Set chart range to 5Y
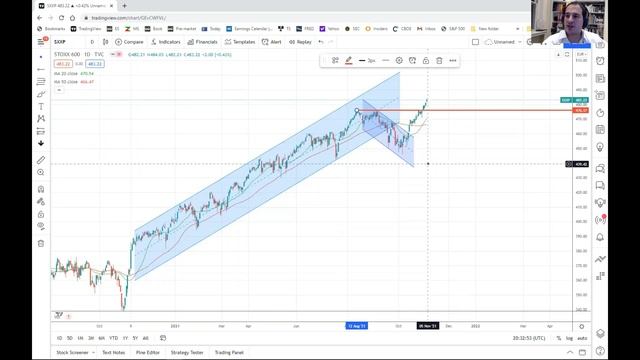This screenshot has width=640, height=360. tap(135, 338)
